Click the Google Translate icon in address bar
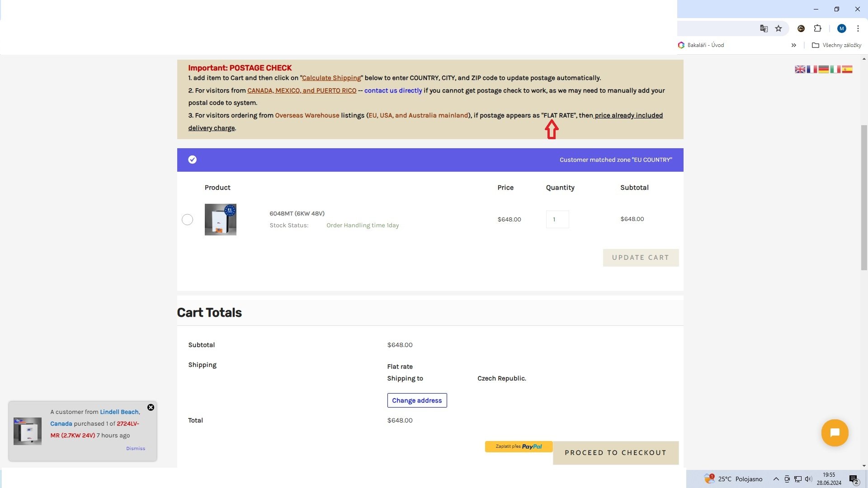Image resolution: width=868 pixels, height=488 pixels. coord(764,28)
